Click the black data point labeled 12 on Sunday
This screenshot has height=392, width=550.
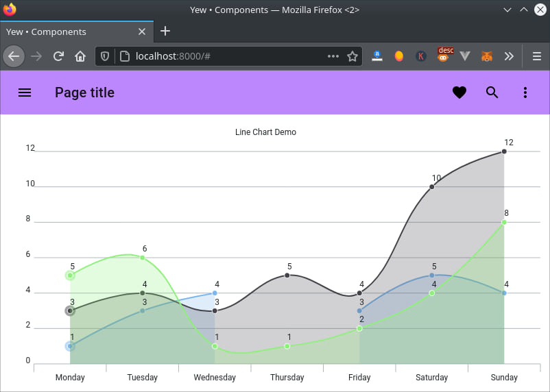tap(504, 151)
